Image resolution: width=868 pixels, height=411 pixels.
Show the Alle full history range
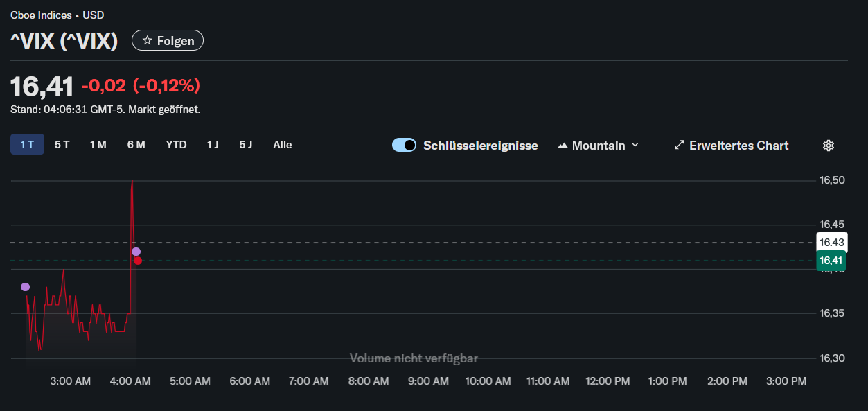point(283,145)
